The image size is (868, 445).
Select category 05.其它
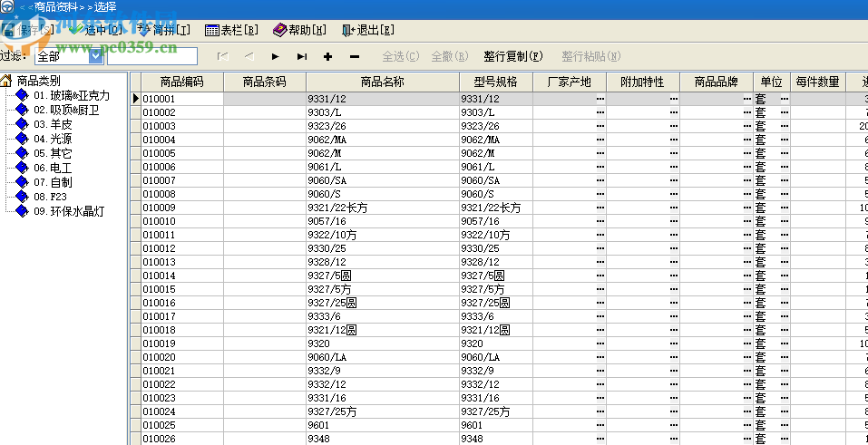[53, 153]
